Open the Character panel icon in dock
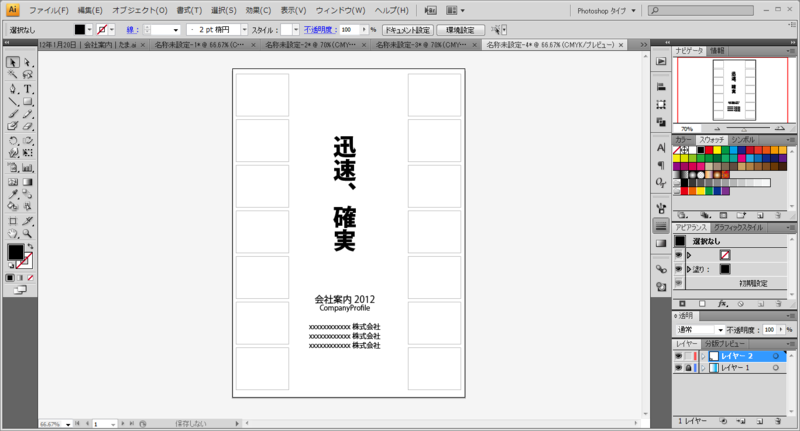Viewport: 800px width, 431px height. coord(661,148)
